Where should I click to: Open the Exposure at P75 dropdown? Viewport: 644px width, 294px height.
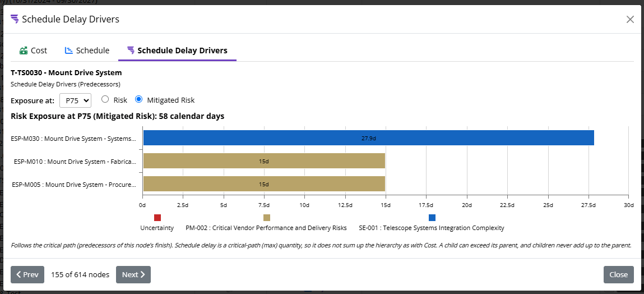(x=75, y=100)
